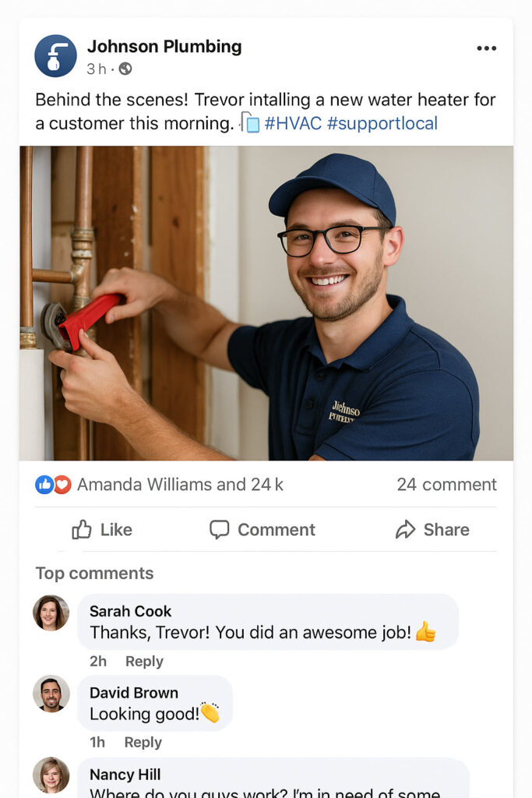Open the three-dot post options menu
The height and width of the screenshot is (798, 532).
[x=486, y=48]
